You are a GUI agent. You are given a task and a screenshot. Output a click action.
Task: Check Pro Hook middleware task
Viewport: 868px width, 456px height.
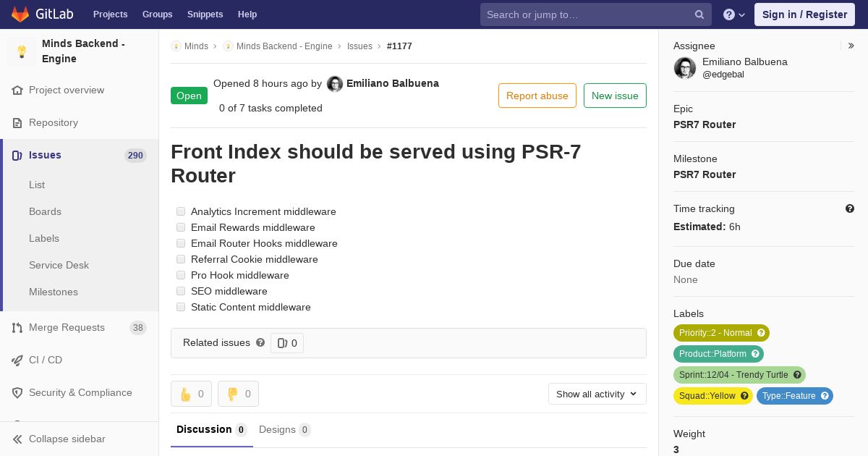(x=181, y=275)
